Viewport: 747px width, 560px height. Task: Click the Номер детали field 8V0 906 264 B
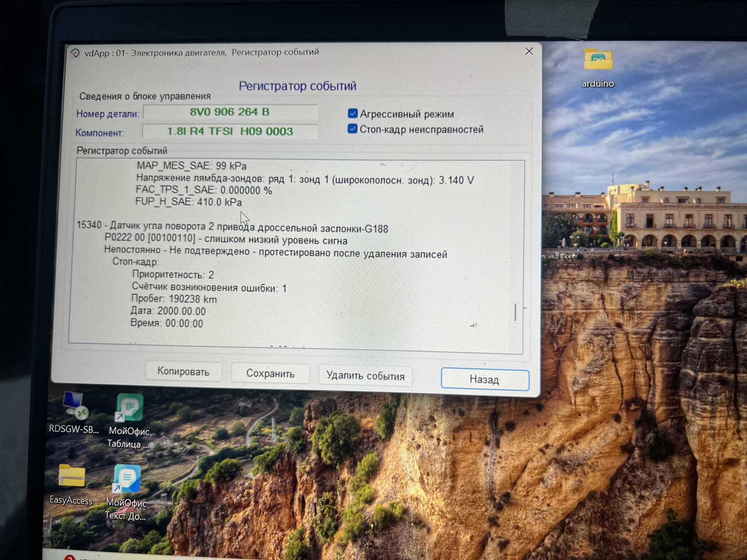[x=230, y=112]
